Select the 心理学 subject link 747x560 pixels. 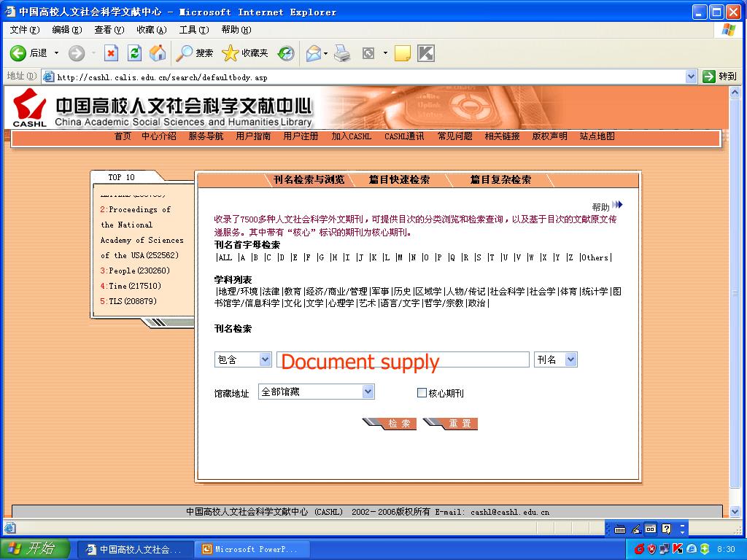[x=341, y=303]
